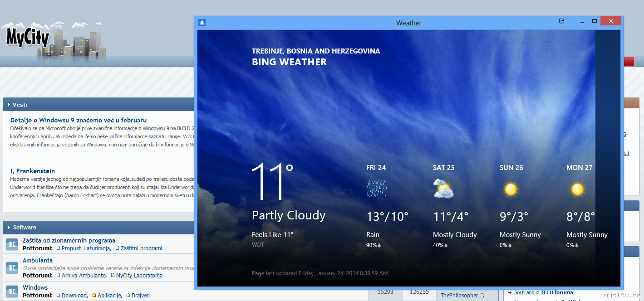Open subforum Zaštitni programi
644x301 pixels.
(x=142, y=248)
